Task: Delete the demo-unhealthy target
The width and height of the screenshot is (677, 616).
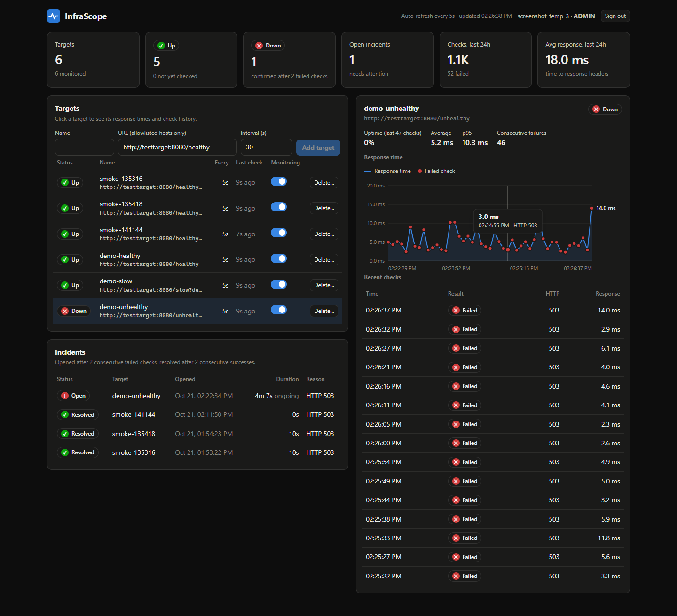Action: click(x=324, y=311)
